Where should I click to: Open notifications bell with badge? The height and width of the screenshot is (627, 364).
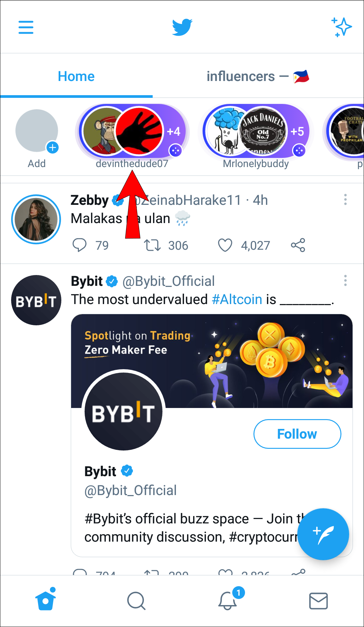click(x=228, y=601)
